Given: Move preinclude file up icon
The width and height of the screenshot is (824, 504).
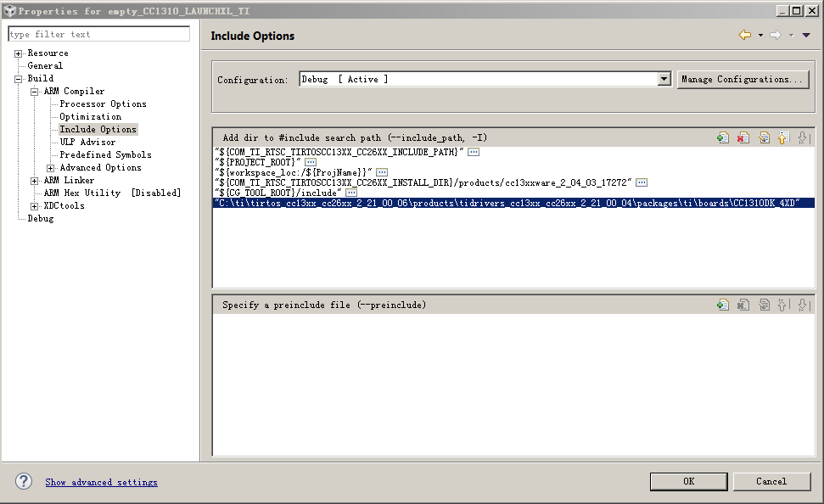Looking at the screenshot, I should 783,305.
